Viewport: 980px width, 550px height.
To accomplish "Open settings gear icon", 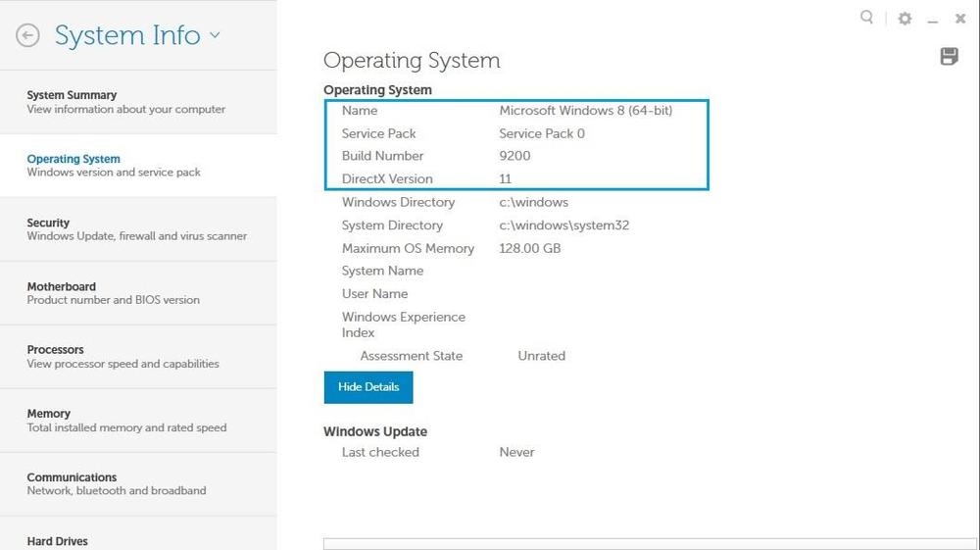I will (x=905, y=19).
